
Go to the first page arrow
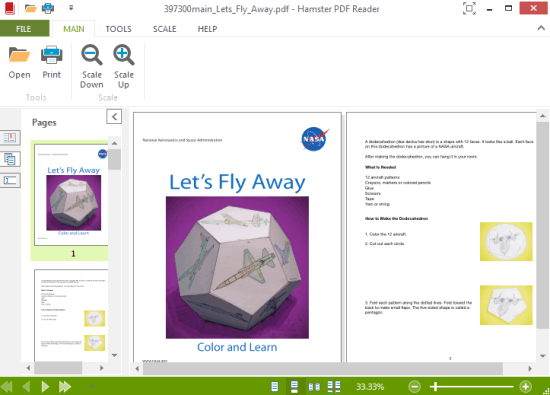7,387
